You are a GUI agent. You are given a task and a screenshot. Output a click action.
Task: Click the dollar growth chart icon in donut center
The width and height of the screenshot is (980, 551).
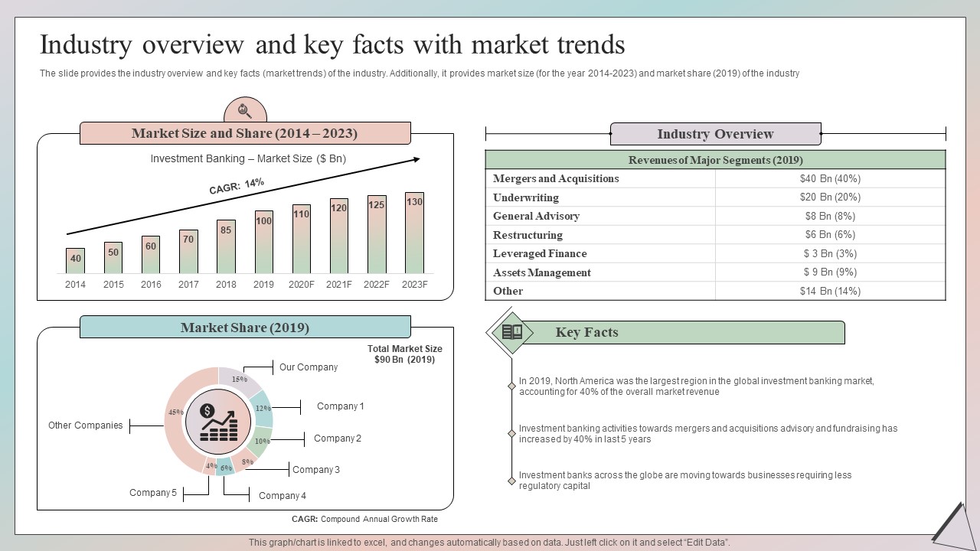218,422
